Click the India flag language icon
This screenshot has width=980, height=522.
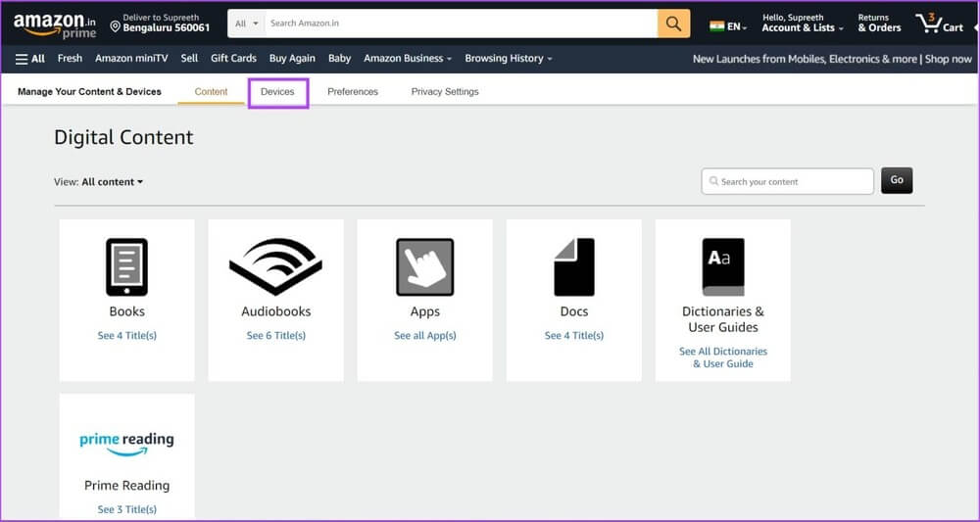click(x=716, y=26)
